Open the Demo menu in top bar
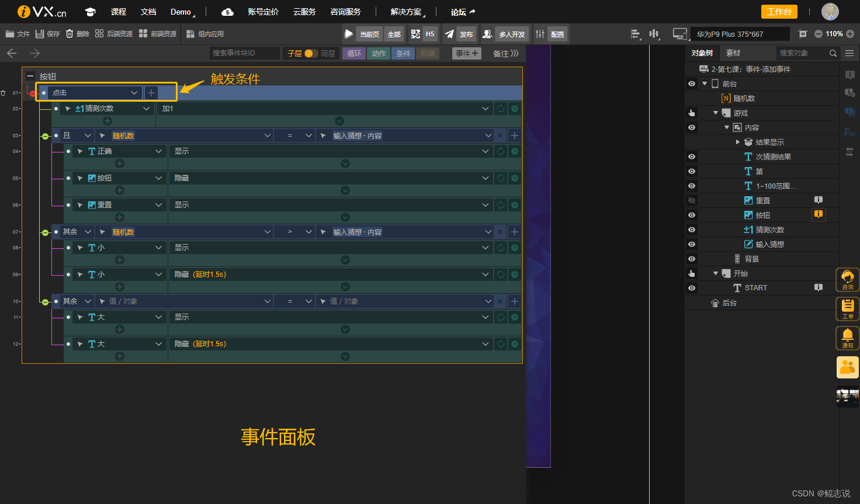Viewport: 860px width, 504px height. 180,11
